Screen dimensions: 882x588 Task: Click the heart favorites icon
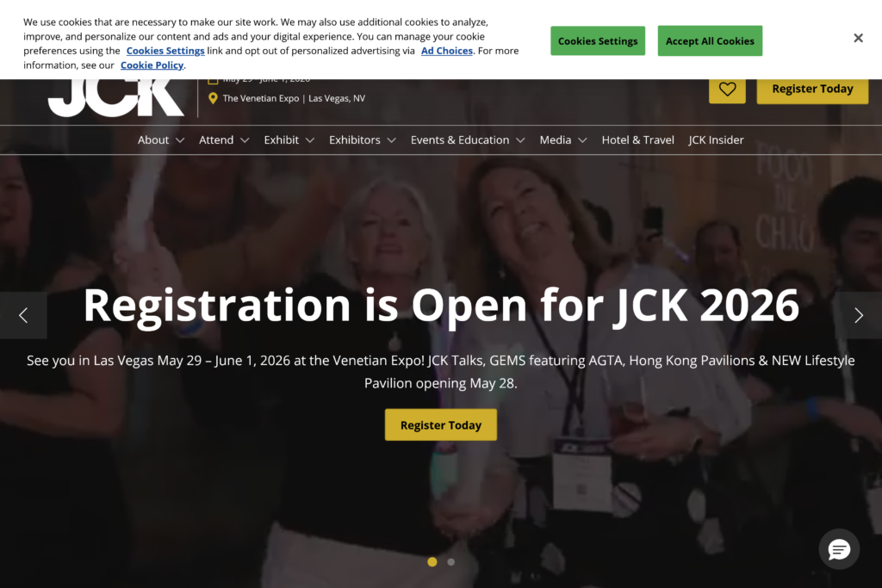(x=727, y=90)
